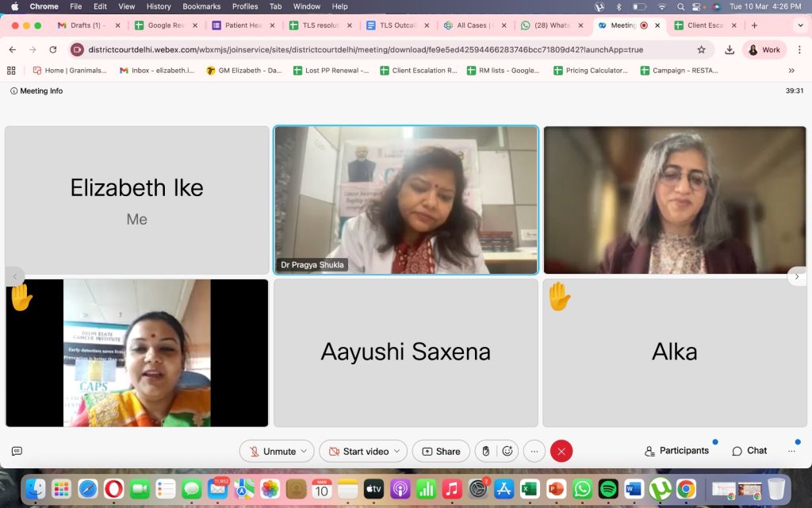Open the panel options ellipsis beside Chat
Viewport: 812px width, 508px height.
(792, 452)
